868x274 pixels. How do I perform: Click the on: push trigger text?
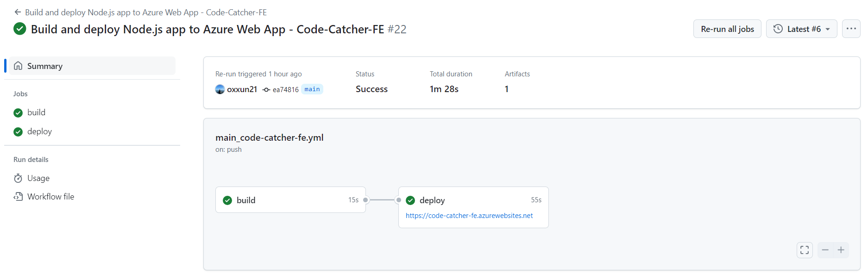pos(228,149)
